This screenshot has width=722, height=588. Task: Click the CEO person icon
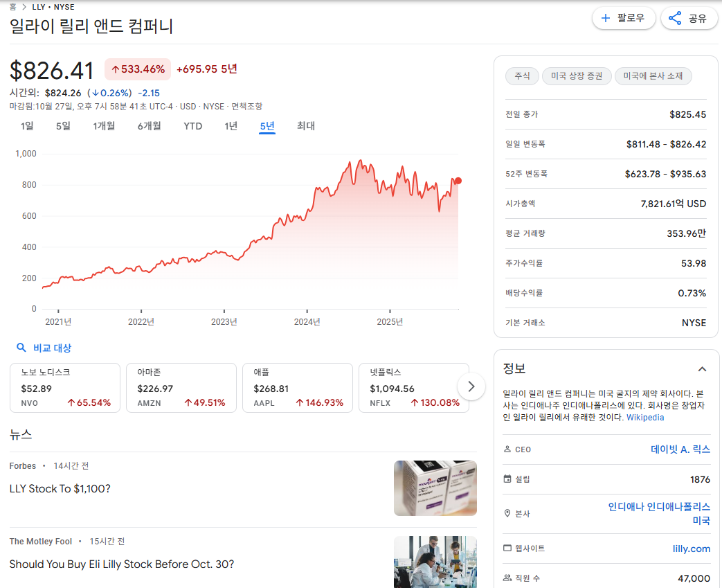pyautogui.click(x=507, y=449)
